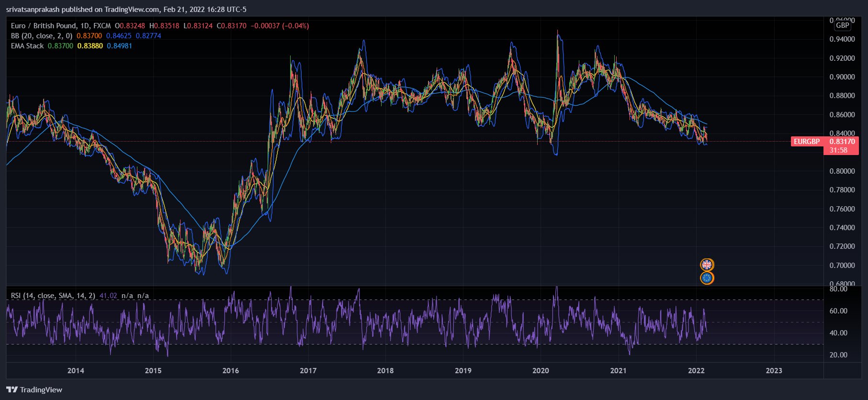Screen dimensions: 868x400
Task: Click the 2017 label on the time axis
Action: (308, 371)
